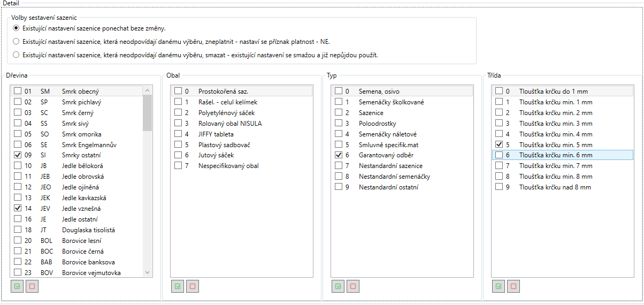The image size is (644, 305).
Task: Enable checkbox for Jutový sáček
Action: click(x=178, y=155)
